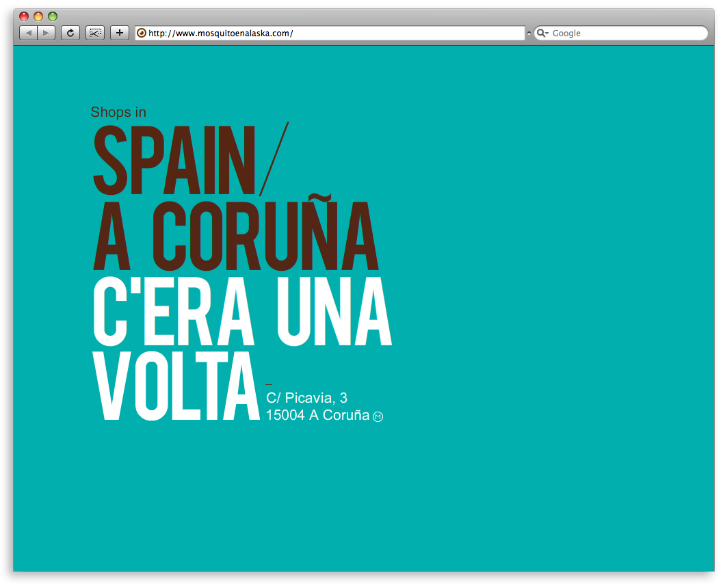This screenshot has width=723, height=588.
Task: Reload the page with the refresh button
Action: tap(70, 33)
